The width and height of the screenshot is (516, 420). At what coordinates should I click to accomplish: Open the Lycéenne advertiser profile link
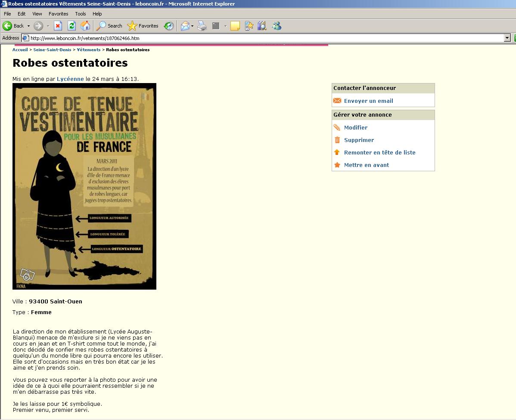(70, 79)
